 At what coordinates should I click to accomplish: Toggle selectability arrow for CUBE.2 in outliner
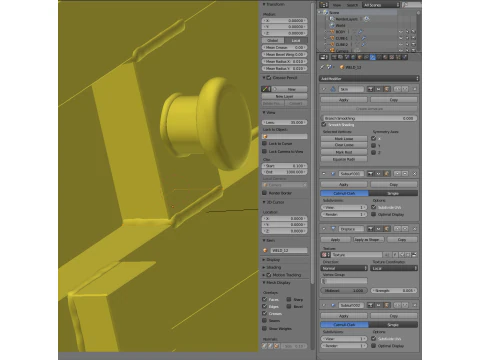tap(407, 44)
